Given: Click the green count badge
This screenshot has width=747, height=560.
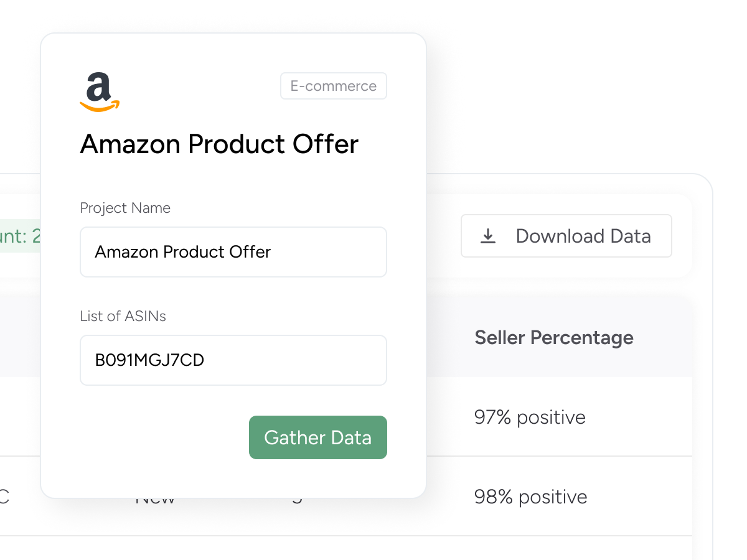Looking at the screenshot, I should coord(20,236).
